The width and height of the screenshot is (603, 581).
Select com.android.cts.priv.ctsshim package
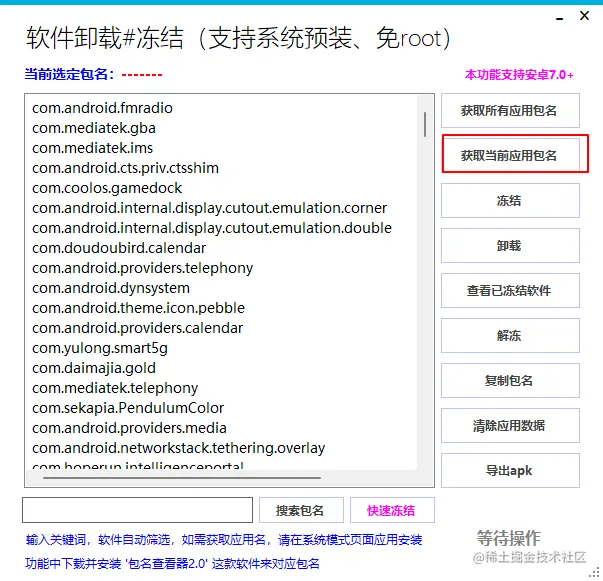125,168
